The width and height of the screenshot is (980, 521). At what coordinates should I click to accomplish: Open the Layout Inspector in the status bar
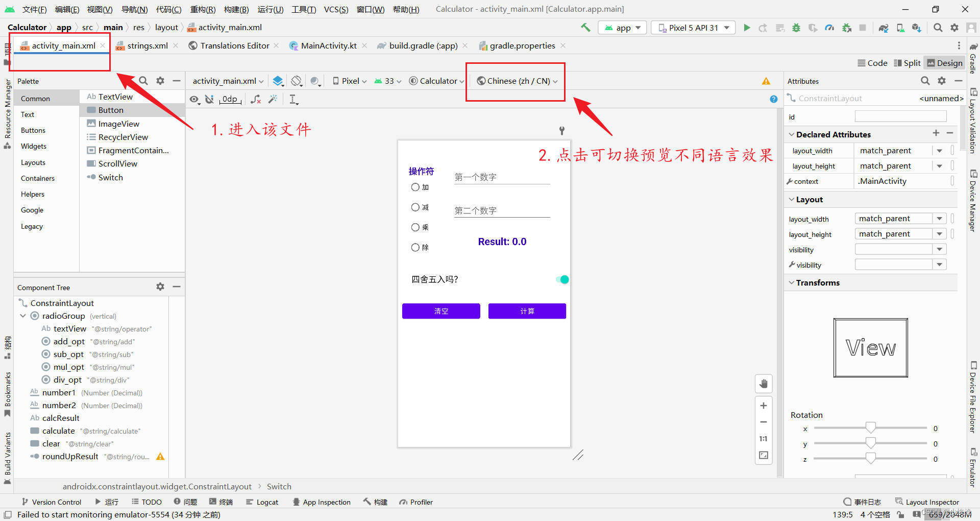coord(932,502)
